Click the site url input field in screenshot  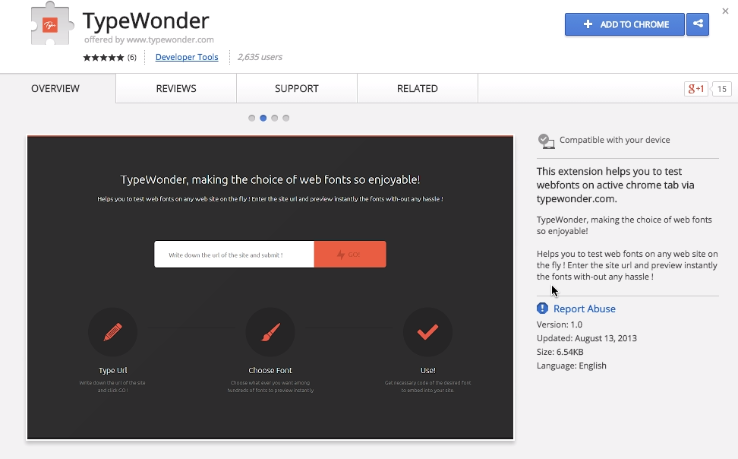coord(234,254)
